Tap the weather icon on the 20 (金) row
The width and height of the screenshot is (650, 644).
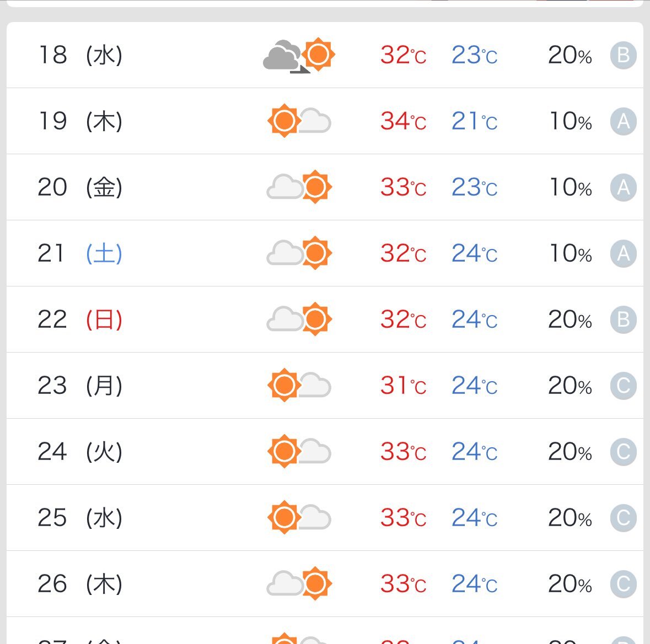point(299,187)
